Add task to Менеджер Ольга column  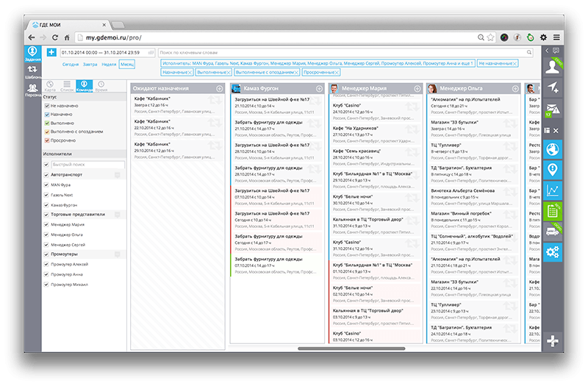pyautogui.click(x=516, y=88)
